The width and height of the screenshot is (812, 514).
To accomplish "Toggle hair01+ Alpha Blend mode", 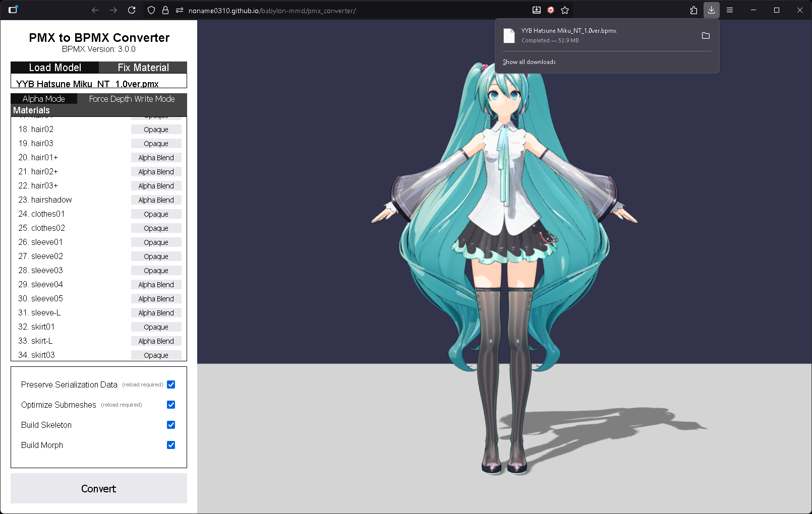I will pyautogui.click(x=156, y=158).
